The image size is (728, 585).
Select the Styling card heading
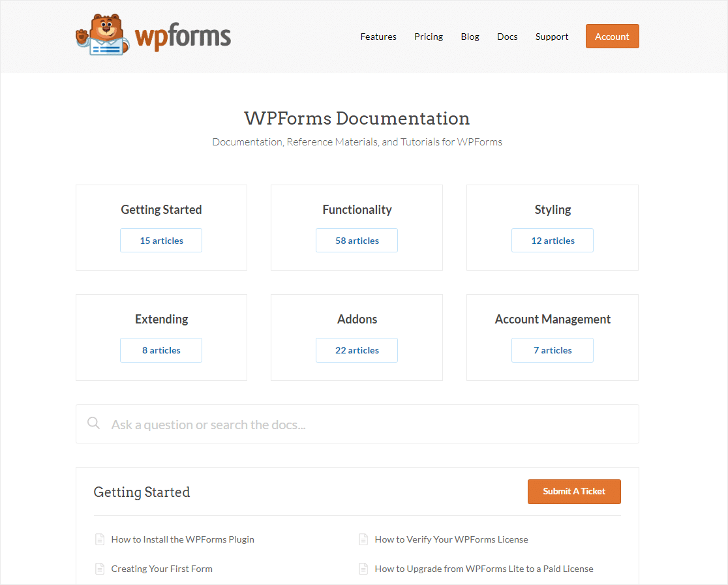pos(553,210)
